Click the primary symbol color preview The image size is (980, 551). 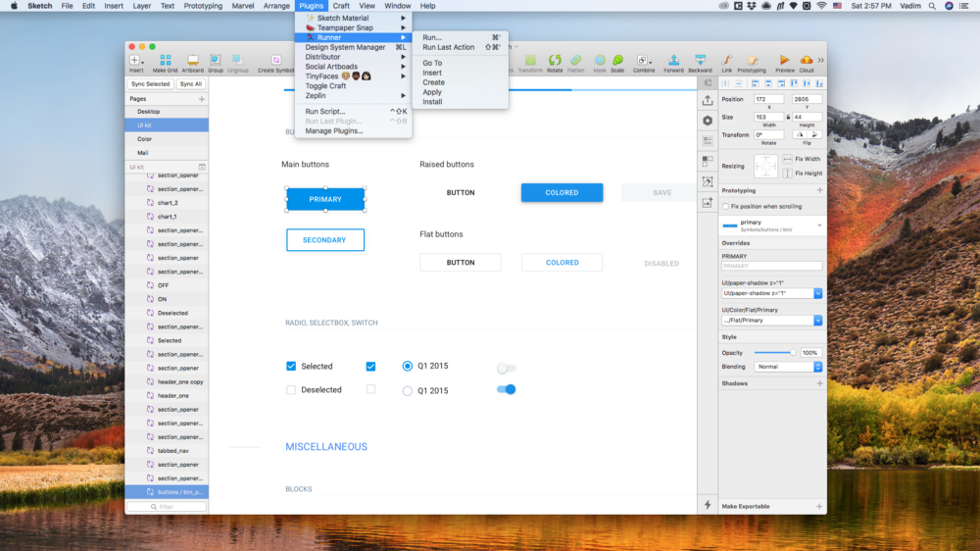[729, 225]
